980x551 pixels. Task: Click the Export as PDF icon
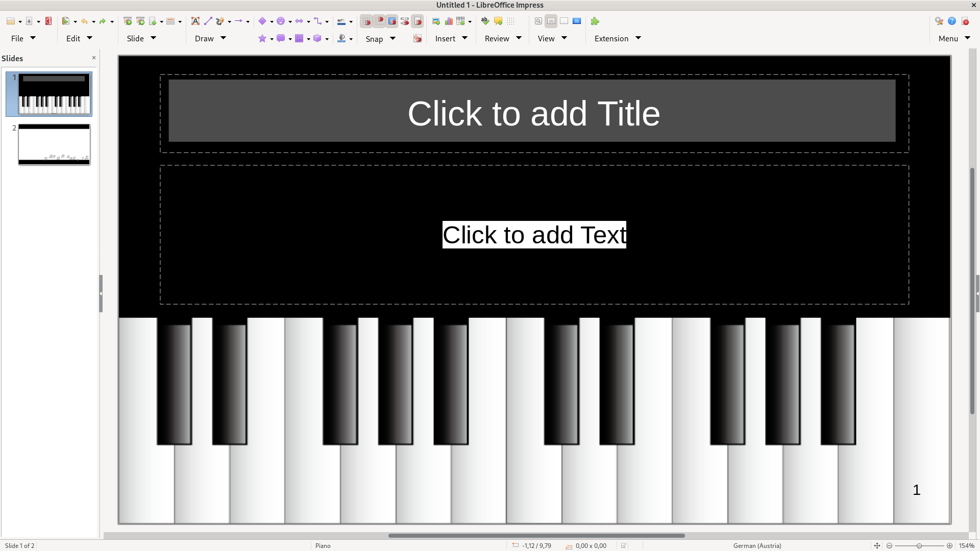[x=48, y=21]
